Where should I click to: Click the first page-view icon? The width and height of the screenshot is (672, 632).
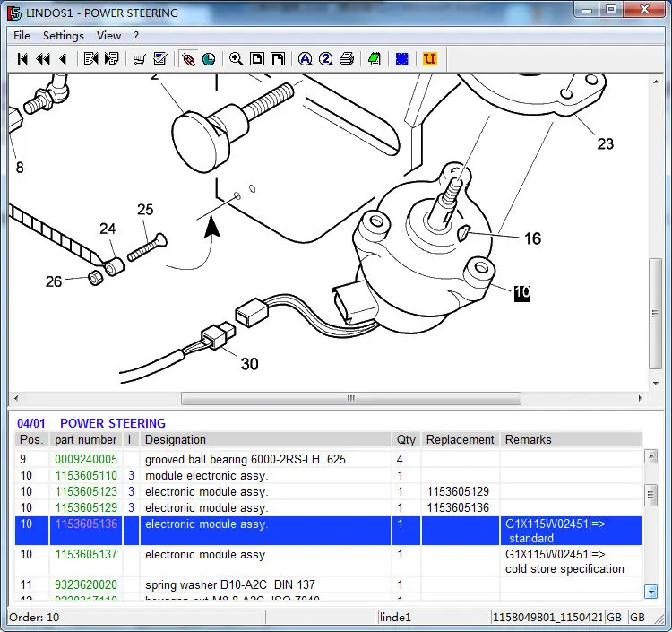257,59
